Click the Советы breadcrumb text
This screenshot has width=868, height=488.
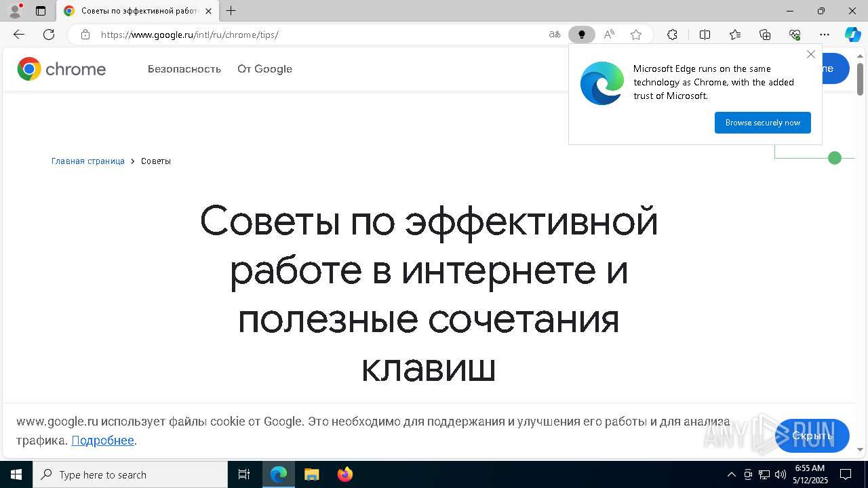[x=156, y=161]
